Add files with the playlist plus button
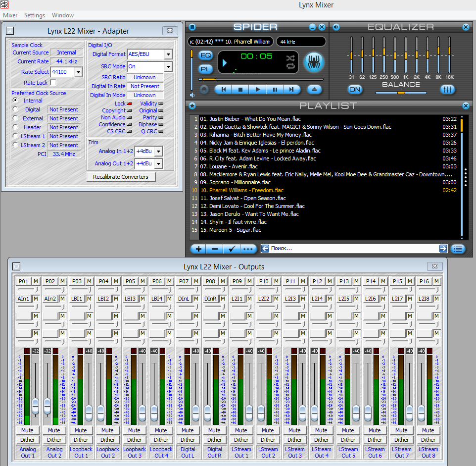 click(x=198, y=249)
